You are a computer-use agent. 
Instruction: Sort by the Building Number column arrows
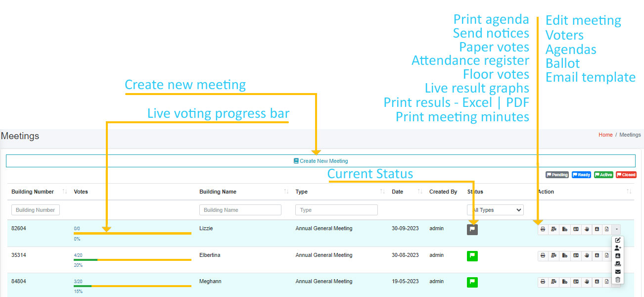[65, 192]
